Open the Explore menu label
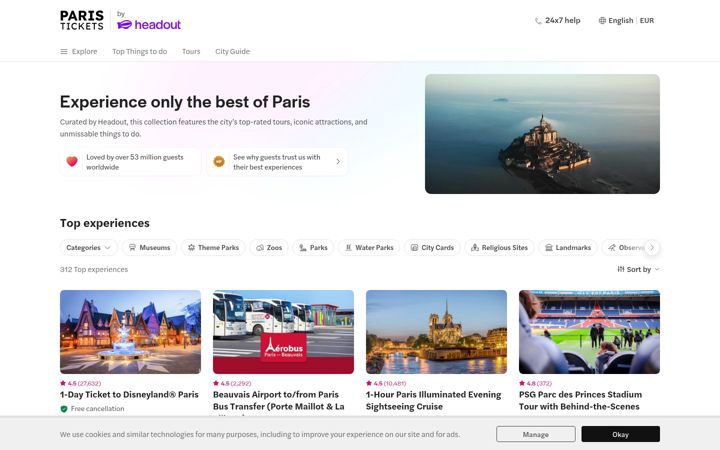The width and height of the screenshot is (720, 450). [x=84, y=51]
